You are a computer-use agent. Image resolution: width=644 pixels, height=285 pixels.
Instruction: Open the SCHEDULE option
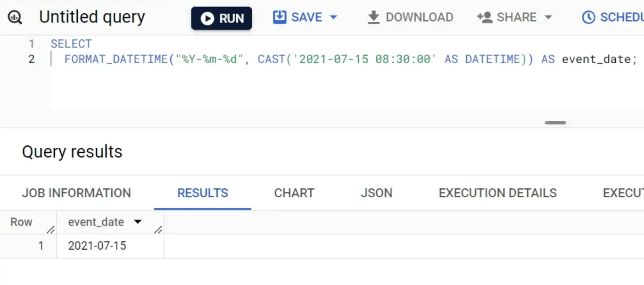tap(613, 17)
